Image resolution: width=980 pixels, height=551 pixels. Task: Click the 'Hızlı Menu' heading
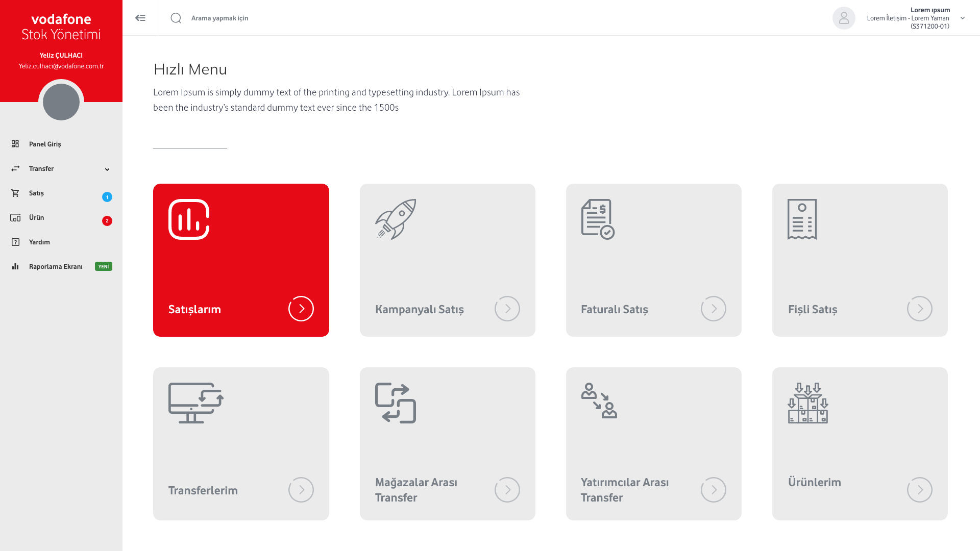[190, 69]
